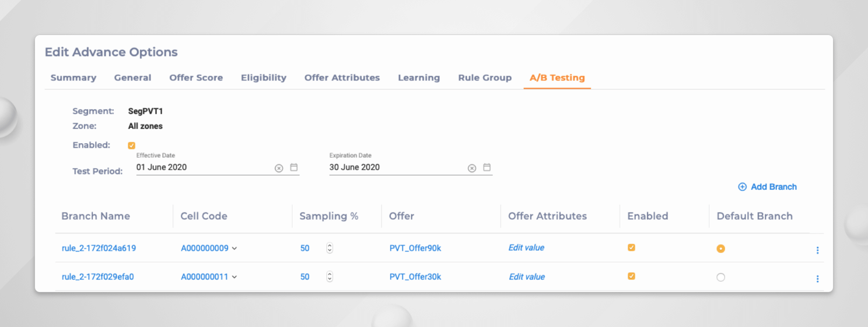Go to the Offer Score tab
The width and height of the screenshot is (868, 327).
tap(196, 78)
